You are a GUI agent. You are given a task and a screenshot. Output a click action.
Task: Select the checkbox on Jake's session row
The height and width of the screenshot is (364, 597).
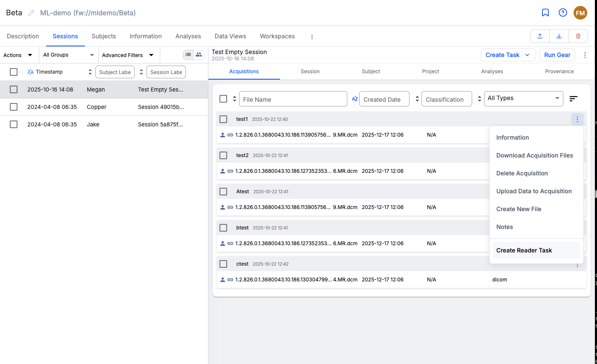(13, 124)
